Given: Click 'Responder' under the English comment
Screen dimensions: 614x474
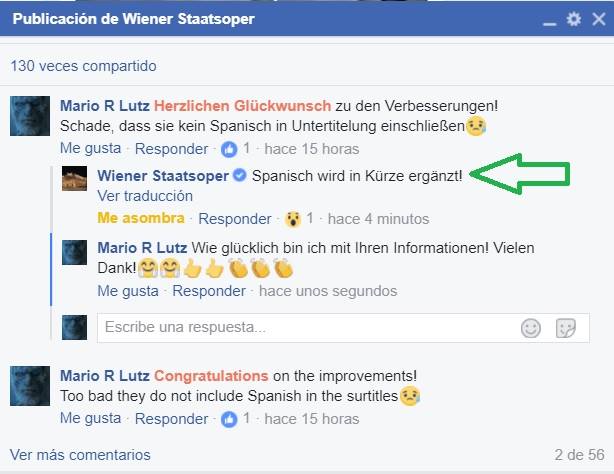Looking at the screenshot, I should coord(171,419).
